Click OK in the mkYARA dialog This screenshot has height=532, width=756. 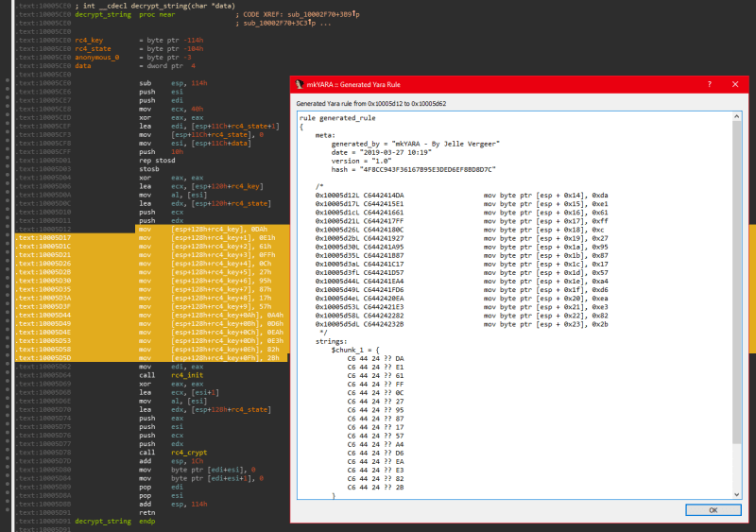click(x=713, y=510)
